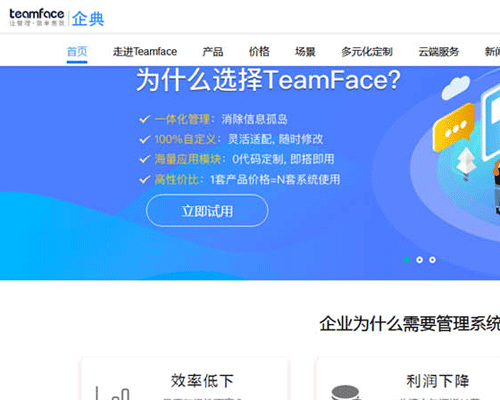Viewport: 500px width, 400px height.
Task: Expand the 场景 navigation menu
Action: pyautogui.click(x=305, y=52)
